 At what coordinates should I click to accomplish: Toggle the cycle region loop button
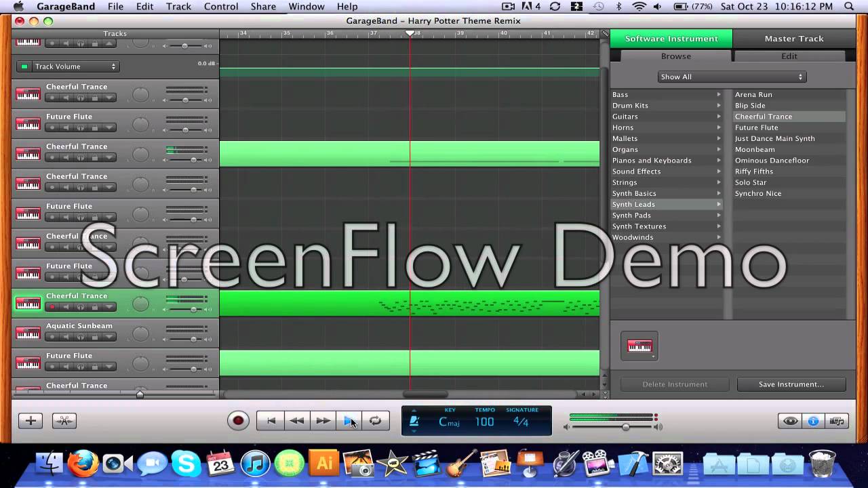[x=376, y=420]
